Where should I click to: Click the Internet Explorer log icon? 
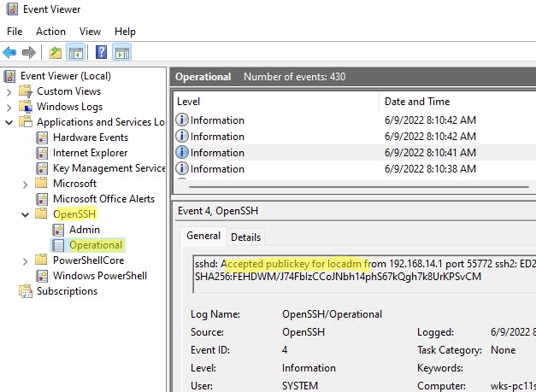(42, 153)
